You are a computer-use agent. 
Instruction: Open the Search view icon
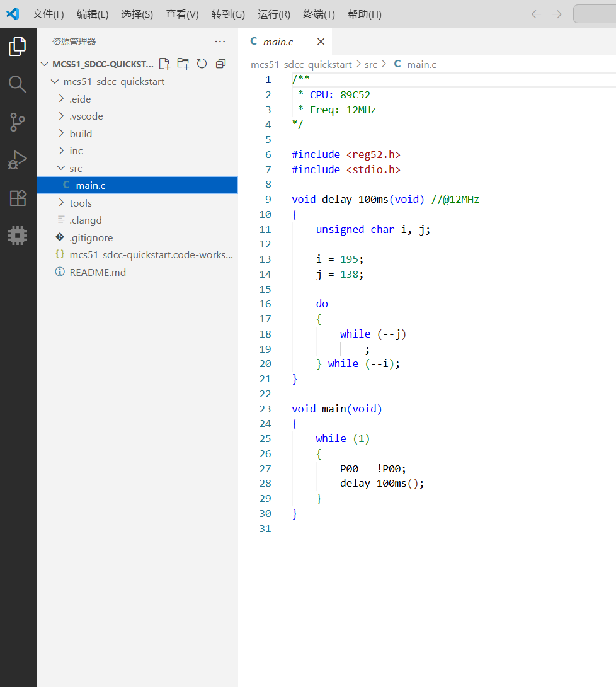(18, 84)
